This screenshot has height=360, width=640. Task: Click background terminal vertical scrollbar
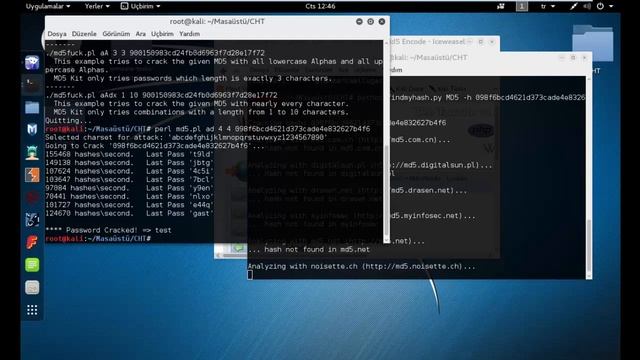(x=589, y=178)
